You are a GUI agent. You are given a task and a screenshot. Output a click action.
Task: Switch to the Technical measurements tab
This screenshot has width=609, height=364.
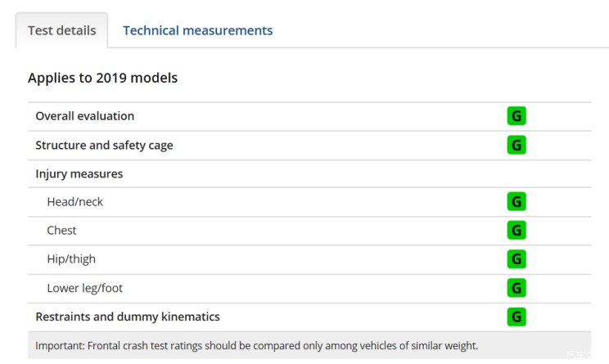point(198,30)
